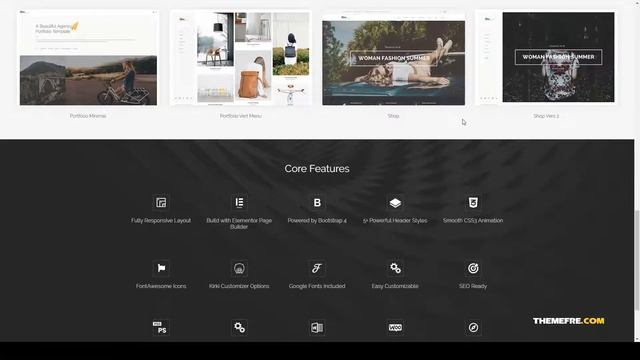Click the Fully Responsive Layout icon
Screen dimensions: 640x360
pos(161,202)
